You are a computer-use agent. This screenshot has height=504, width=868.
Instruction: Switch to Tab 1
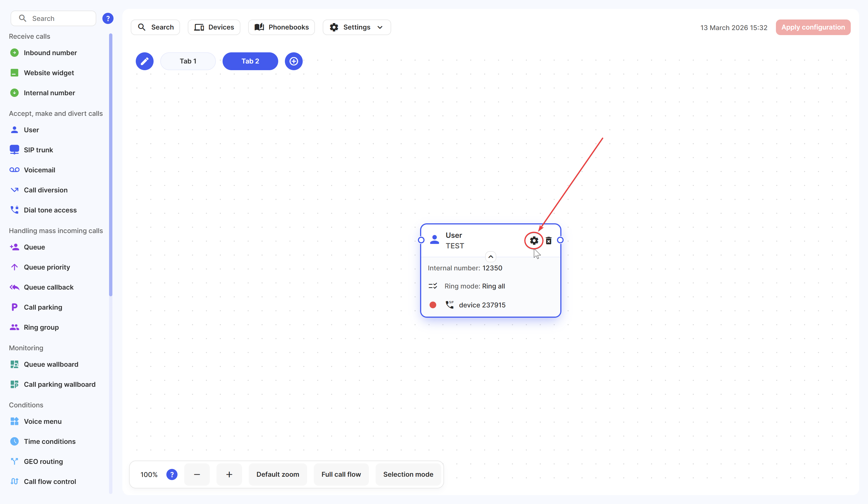188,61
